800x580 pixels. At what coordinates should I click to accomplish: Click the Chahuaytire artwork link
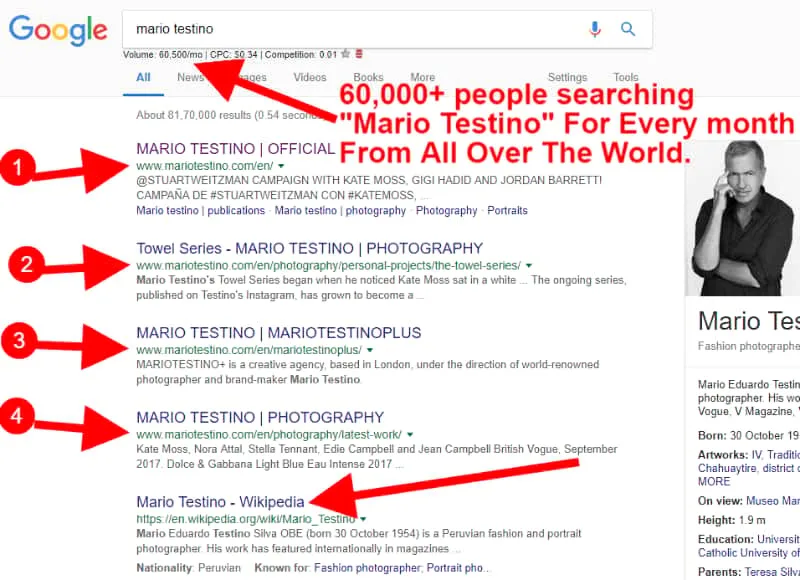coord(727,468)
